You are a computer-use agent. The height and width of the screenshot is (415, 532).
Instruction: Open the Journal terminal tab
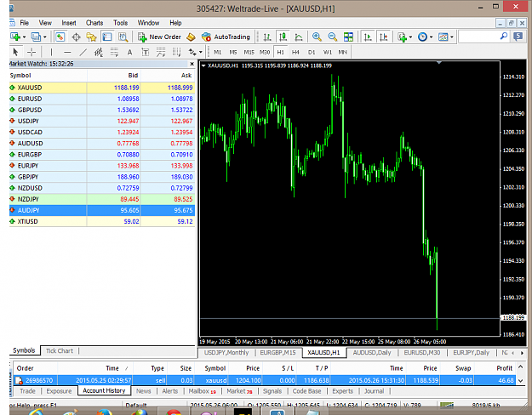374,391
